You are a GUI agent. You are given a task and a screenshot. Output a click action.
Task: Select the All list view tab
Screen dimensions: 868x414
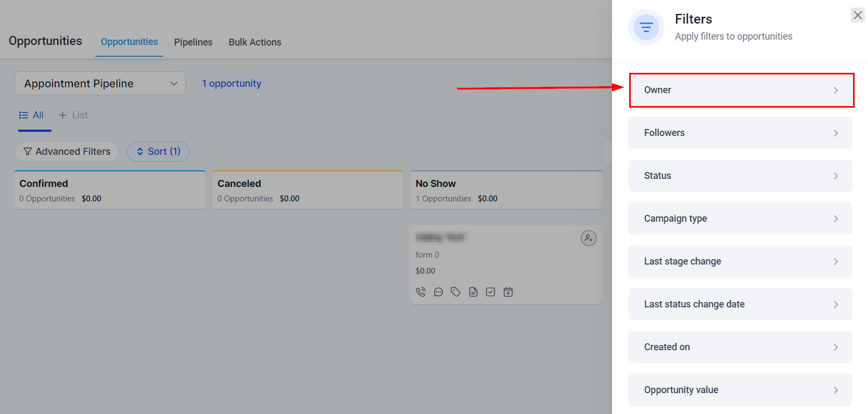[x=32, y=115]
